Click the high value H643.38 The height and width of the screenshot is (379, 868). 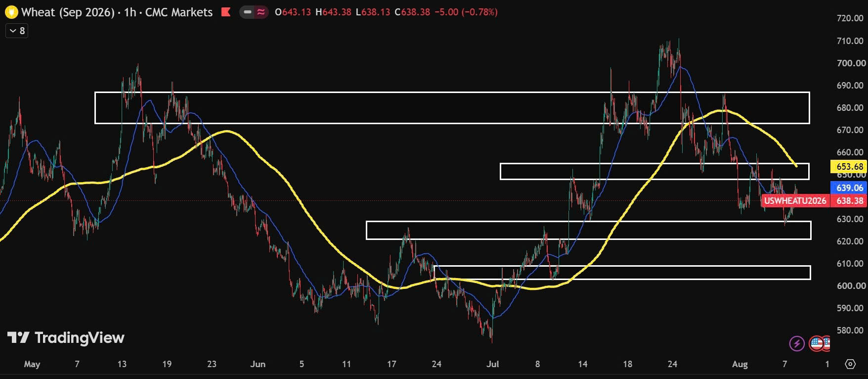click(x=333, y=12)
